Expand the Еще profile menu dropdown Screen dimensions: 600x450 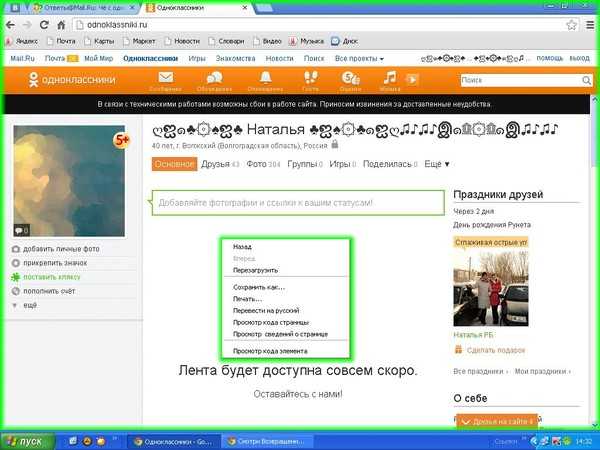437,164
